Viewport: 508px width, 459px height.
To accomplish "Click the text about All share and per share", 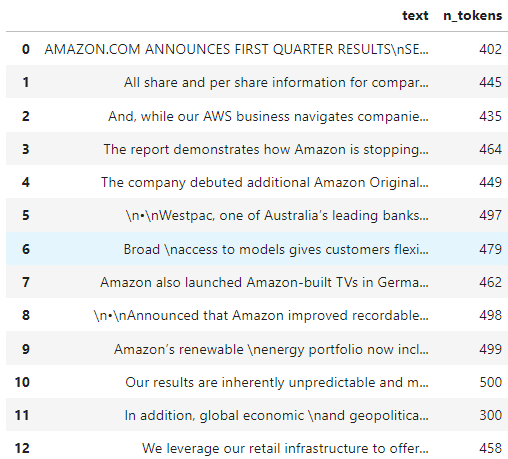I will point(276,82).
